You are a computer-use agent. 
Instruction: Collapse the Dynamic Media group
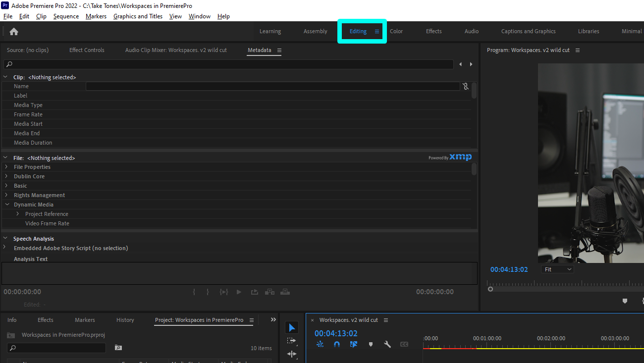7,205
